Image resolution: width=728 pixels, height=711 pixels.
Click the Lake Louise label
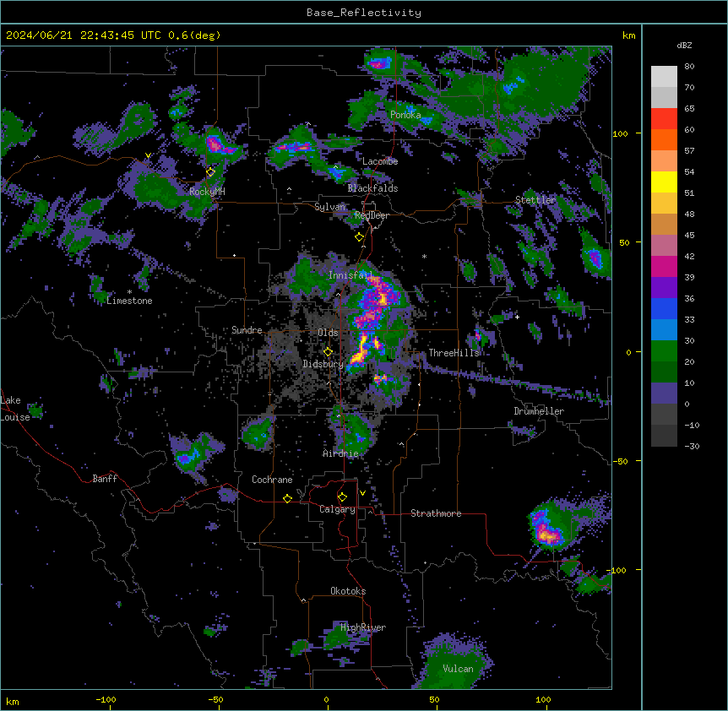click(15, 409)
